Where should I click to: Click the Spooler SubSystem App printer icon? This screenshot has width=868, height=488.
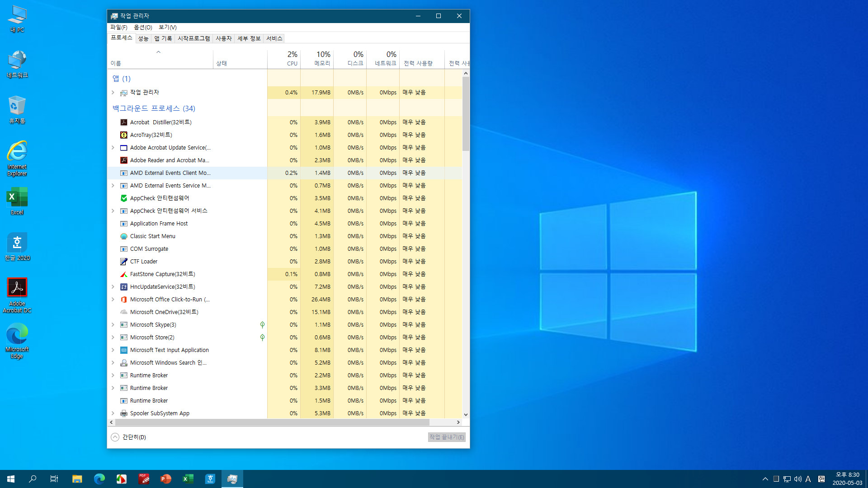pos(123,413)
